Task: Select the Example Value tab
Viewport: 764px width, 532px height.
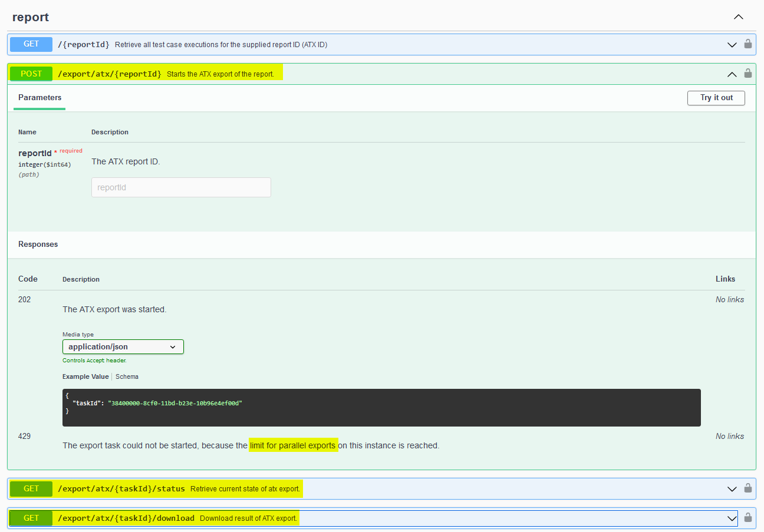Action: pos(85,376)
